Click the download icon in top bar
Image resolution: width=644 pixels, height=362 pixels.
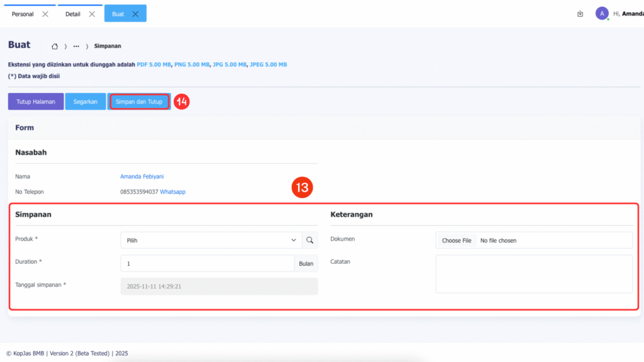pos(580,14)
